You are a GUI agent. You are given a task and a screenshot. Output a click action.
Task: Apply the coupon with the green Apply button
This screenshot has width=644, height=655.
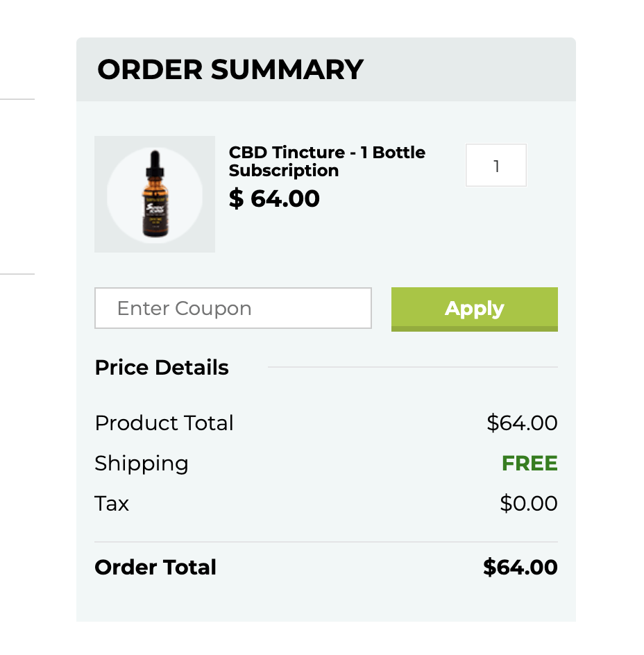(x=475, y=309)
